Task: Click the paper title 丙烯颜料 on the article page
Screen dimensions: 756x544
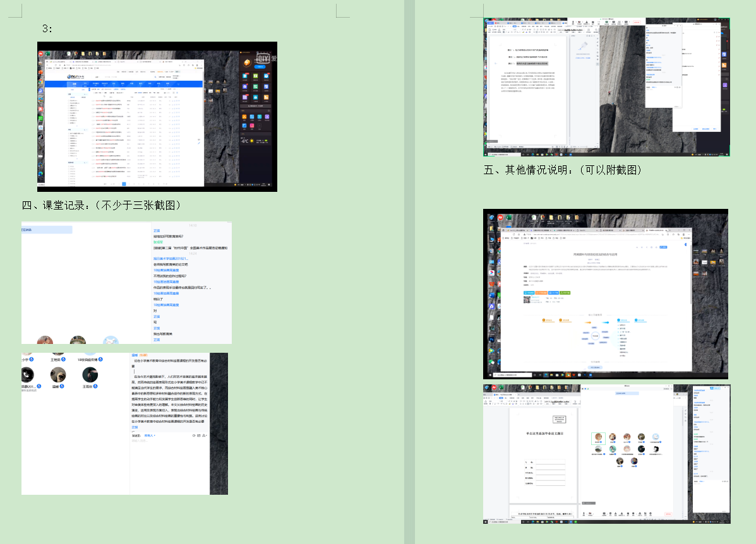Action: pos(597,254)
